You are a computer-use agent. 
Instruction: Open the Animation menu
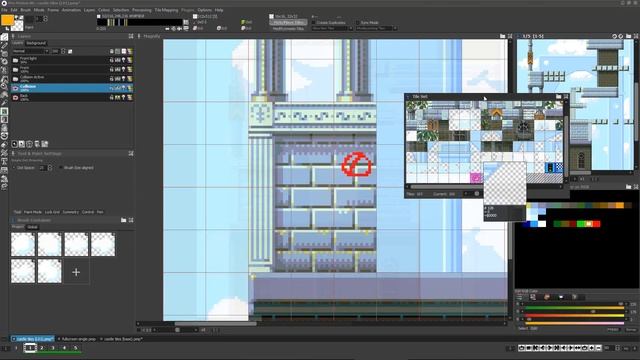[x=71, y=10]
